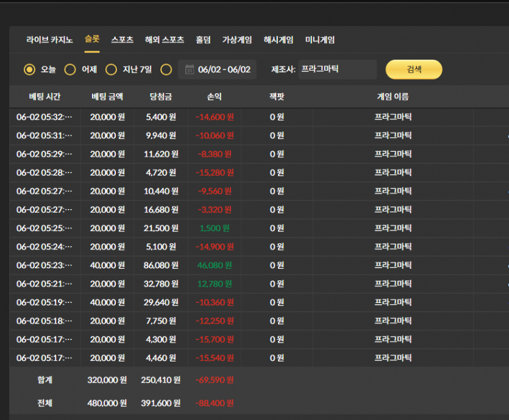Click the -15,700 원 loss value
Screen dimensions: 509x420
pyautogui.click(x=215, y=339)
